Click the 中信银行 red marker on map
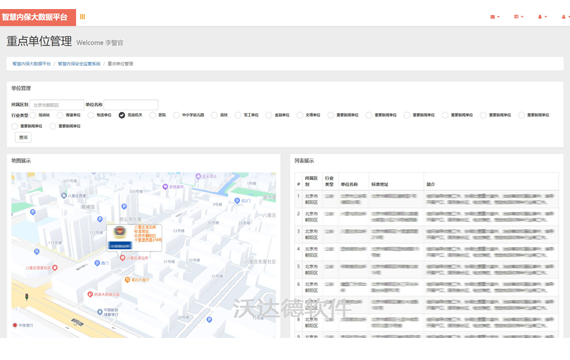570x360 pixels. (15, 325)
